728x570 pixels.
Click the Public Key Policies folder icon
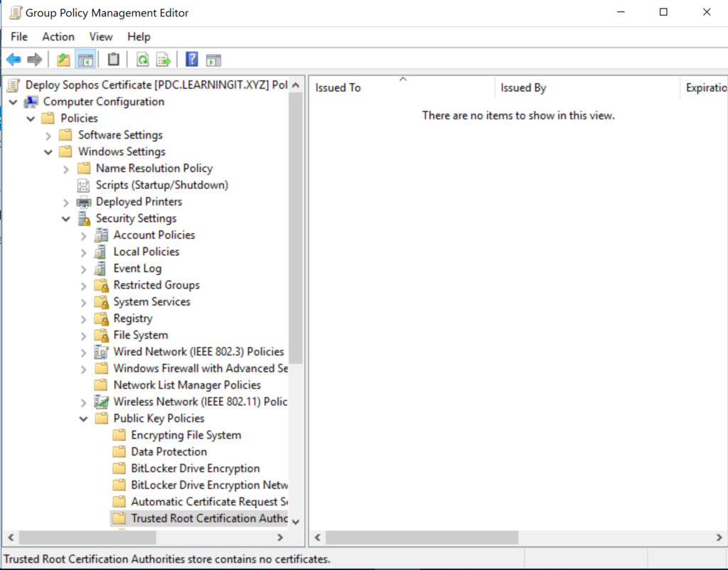pyautogui.click(x=101, y=418)
